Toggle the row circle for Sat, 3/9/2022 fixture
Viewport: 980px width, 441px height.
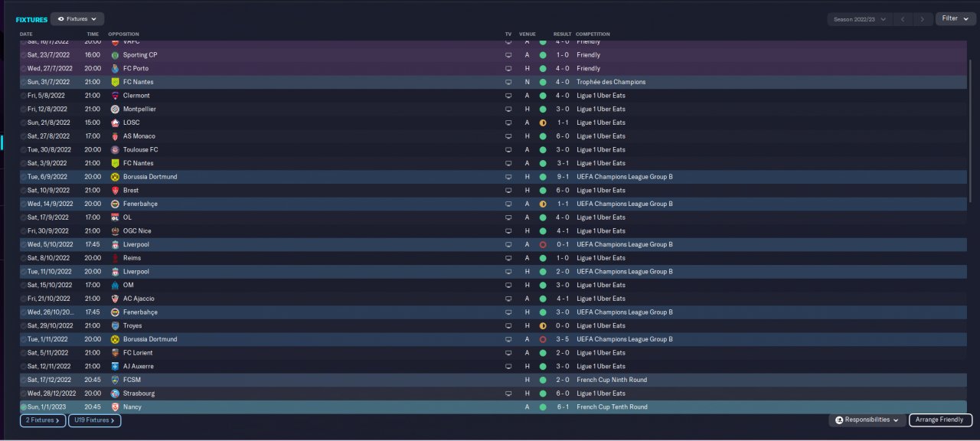(x=24, y=163)
